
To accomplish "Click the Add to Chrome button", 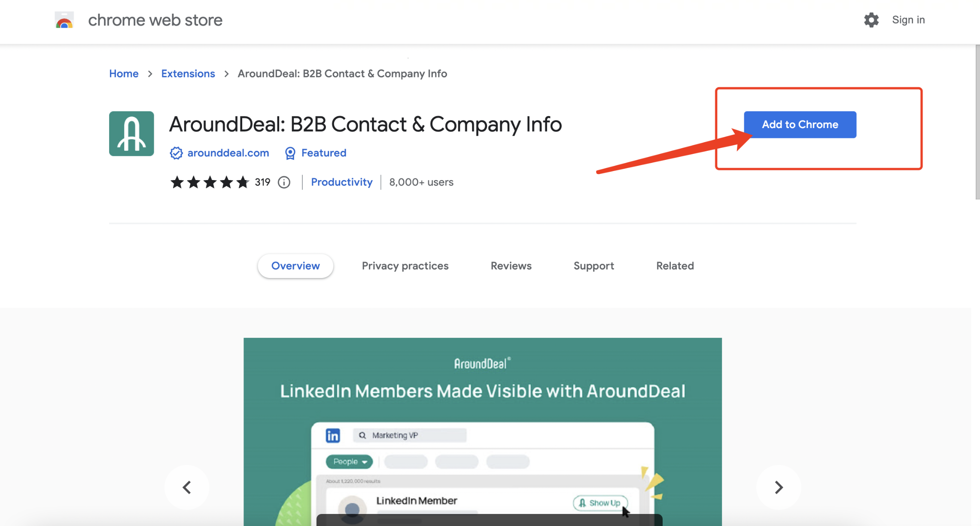I will [x=800, y=125].
